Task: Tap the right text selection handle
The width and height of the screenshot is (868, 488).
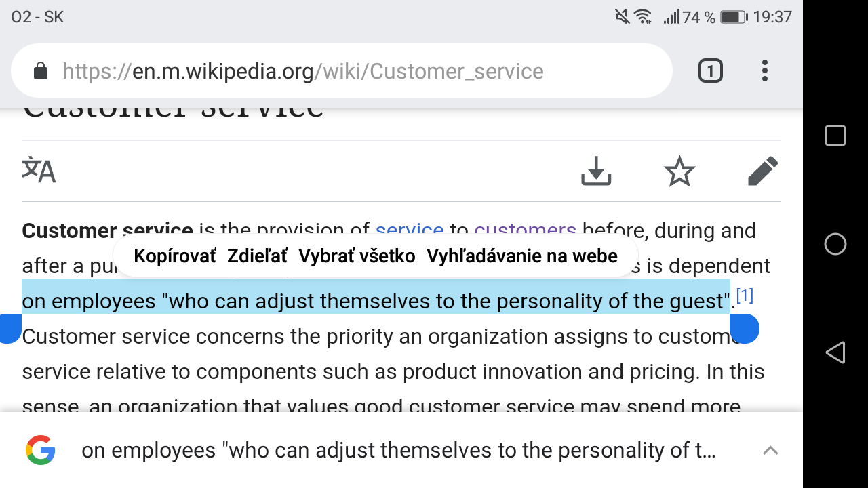Action: pyautogui.click(x=745, y=329)
